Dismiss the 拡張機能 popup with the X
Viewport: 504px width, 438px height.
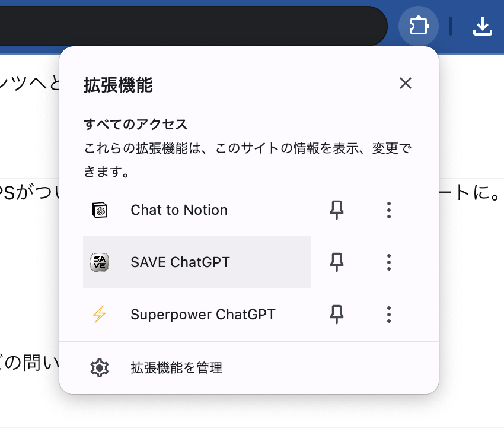pyautogui.click(x=405, y=83)
